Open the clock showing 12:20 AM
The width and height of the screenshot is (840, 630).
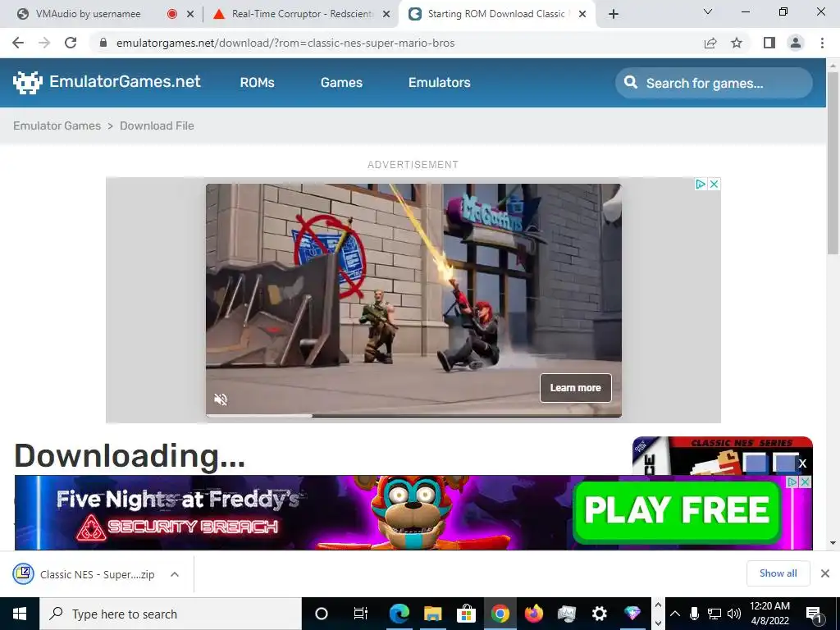coord(769,614)
